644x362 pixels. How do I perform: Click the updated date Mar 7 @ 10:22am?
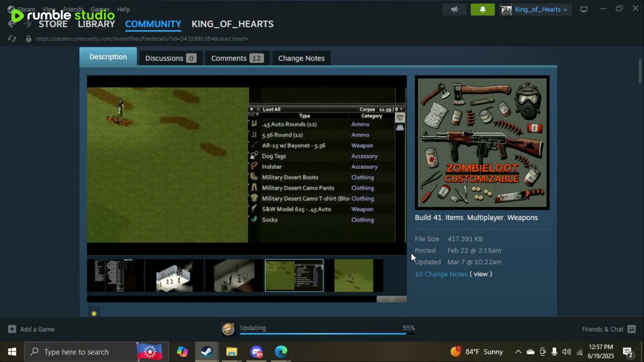pyautogui.click(x=474, y=262)
